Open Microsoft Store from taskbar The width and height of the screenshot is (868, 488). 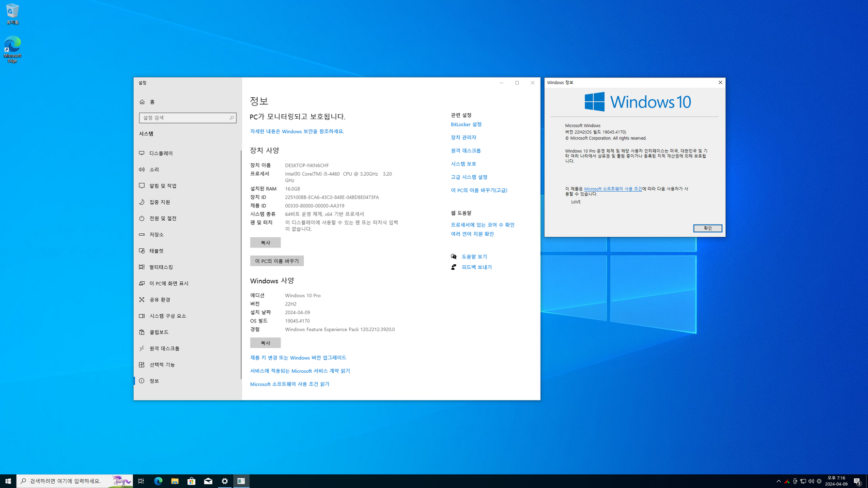pos(191,481)
